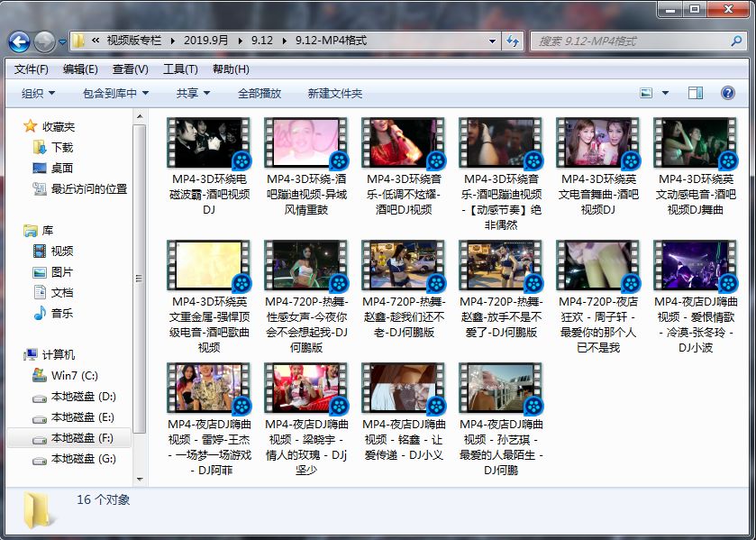The width and height of the screenshot is (756, 540).
Task: Select video 赵鑫-放手不是不爱了
Action: point(501,288)
